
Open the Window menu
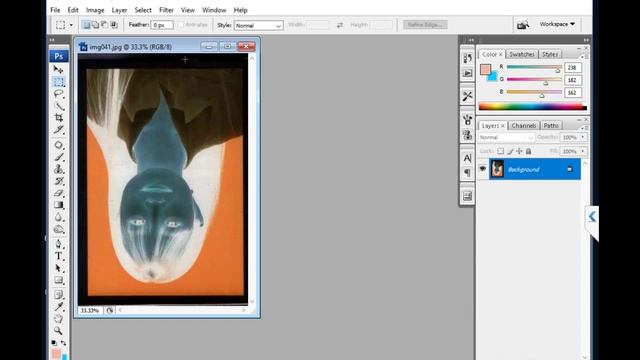click(x=214, y=10)
